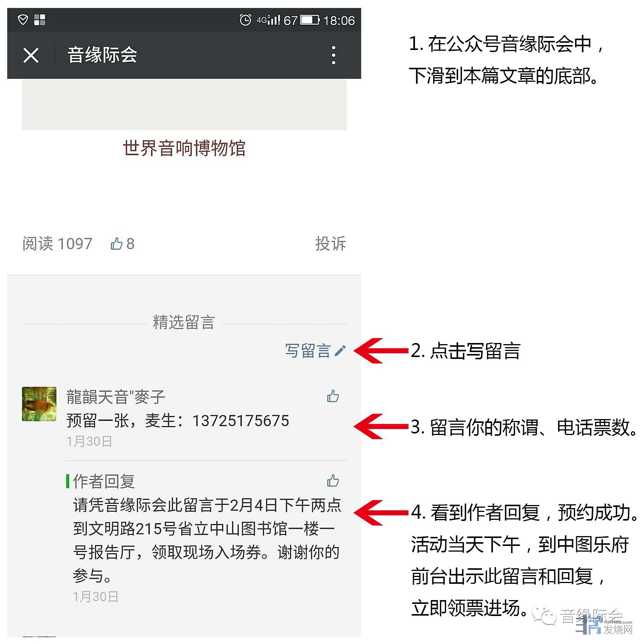Tap the 精选留言 section header

click(184, 323)
